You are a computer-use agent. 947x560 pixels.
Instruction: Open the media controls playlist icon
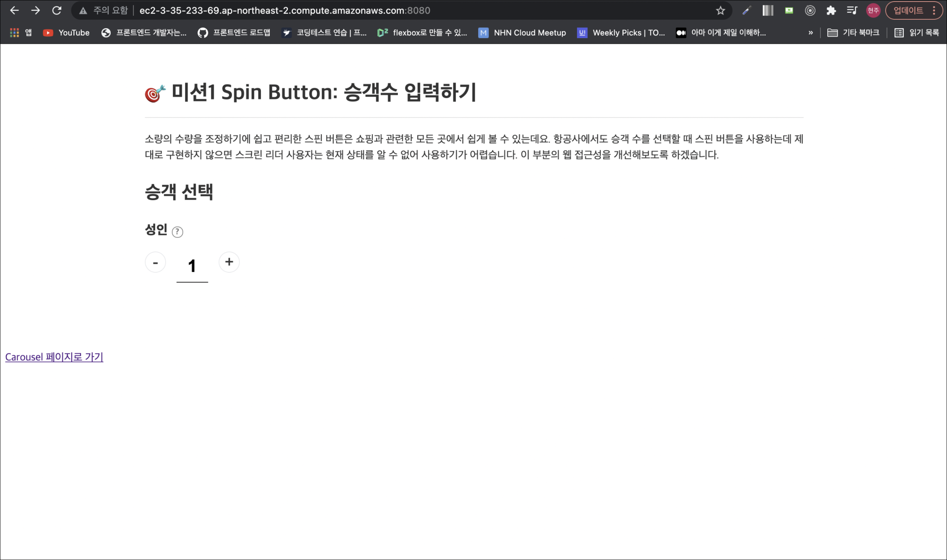tap(852, 10)
